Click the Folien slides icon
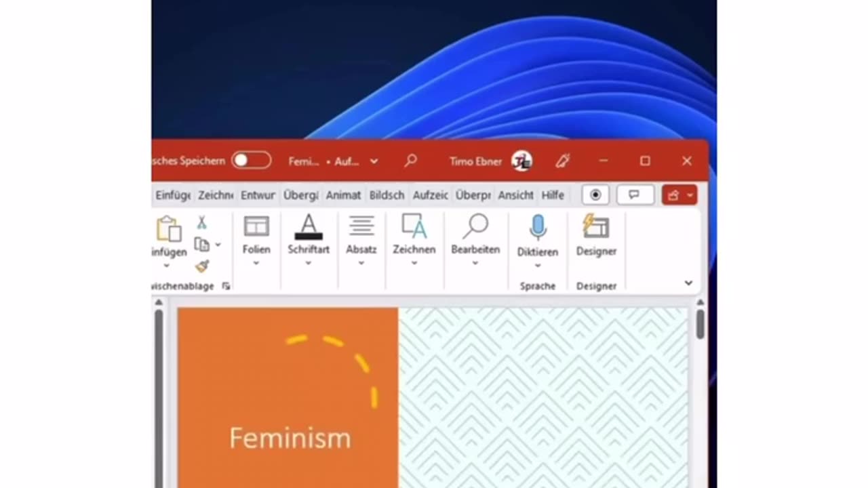 point(256,226)
